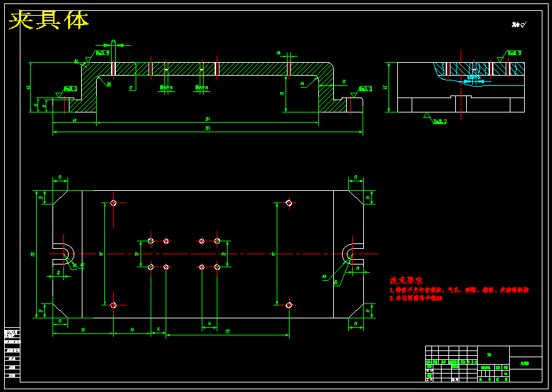Viewport: 552px width, 392px height.
Task: Click the roughness triangle below the side view
Action: click(x=427, y=115)
